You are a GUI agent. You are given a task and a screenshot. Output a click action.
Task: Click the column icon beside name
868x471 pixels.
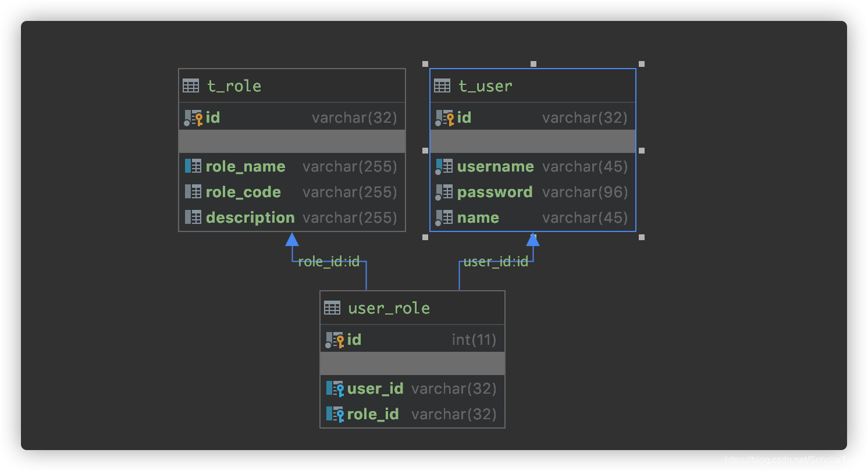point(444,218)
